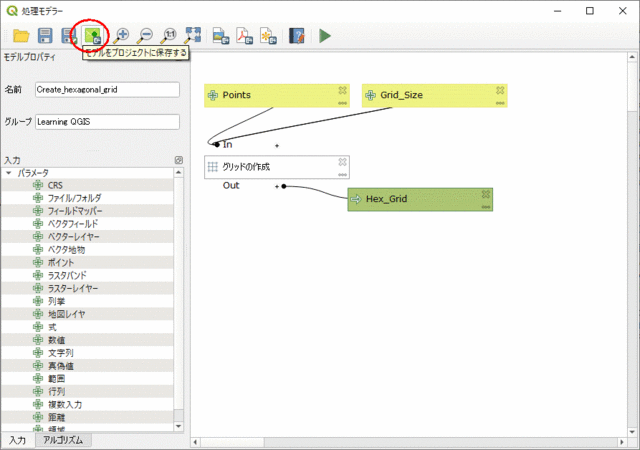640x450 pixels.
Task: Export model as PDF icon
Action: [245, 36]
